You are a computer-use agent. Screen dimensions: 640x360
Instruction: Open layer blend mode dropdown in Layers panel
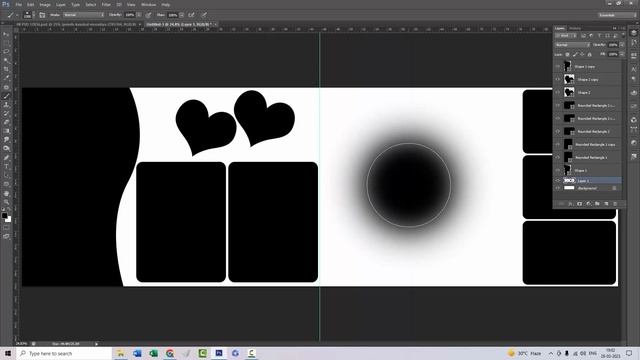point(572,45)
